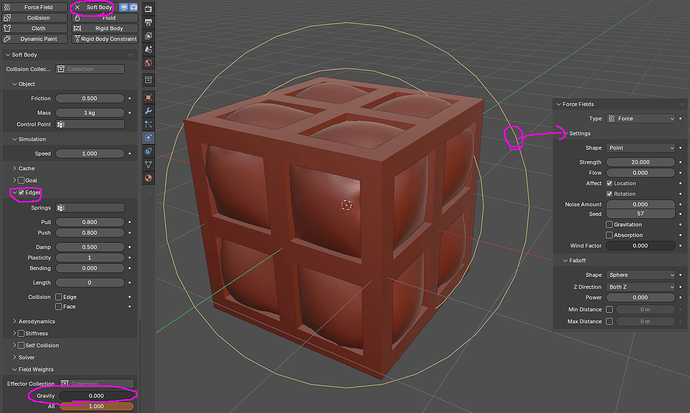690x413 pixels.
Task: Enable the Stiffness checkbox
Action: click(21, 333)
